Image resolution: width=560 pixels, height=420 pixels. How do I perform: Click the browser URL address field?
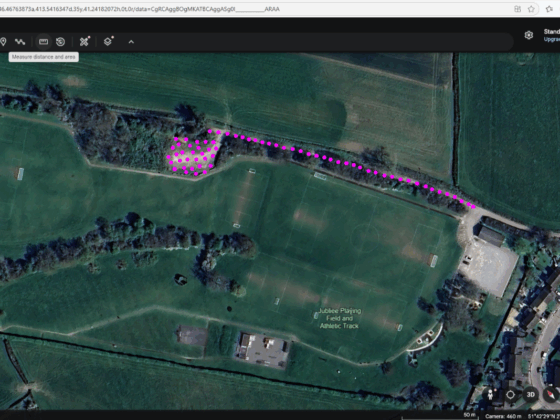pos(250,9)
